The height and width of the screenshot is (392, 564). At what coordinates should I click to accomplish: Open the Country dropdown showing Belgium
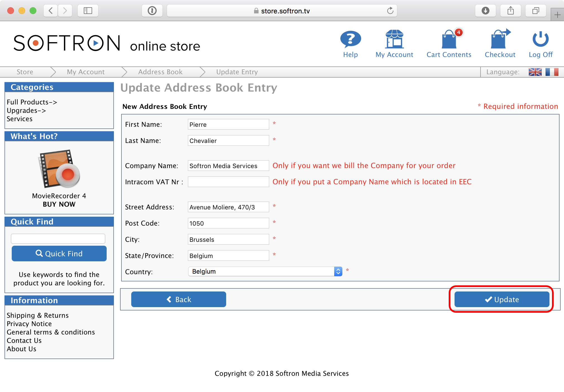(x=265, y=271)
